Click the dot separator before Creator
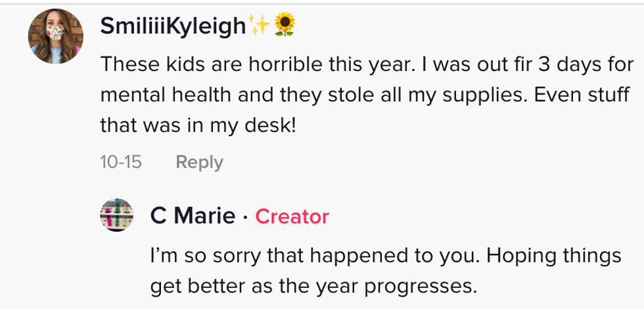The image size is (644, 309). 245,216
